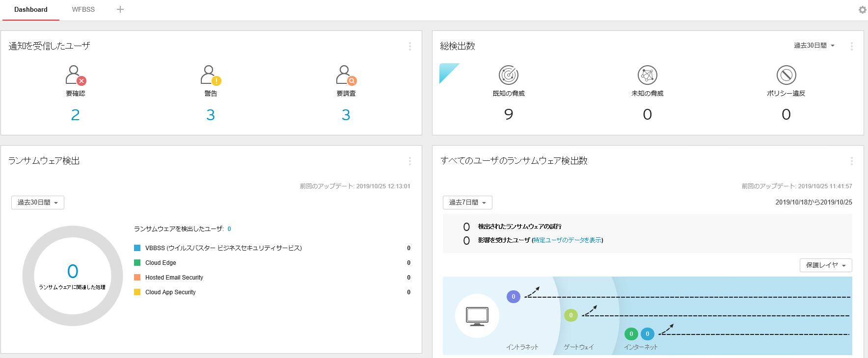
Task: Click the blue VBBSS legend color swatch
Action: 137,248
